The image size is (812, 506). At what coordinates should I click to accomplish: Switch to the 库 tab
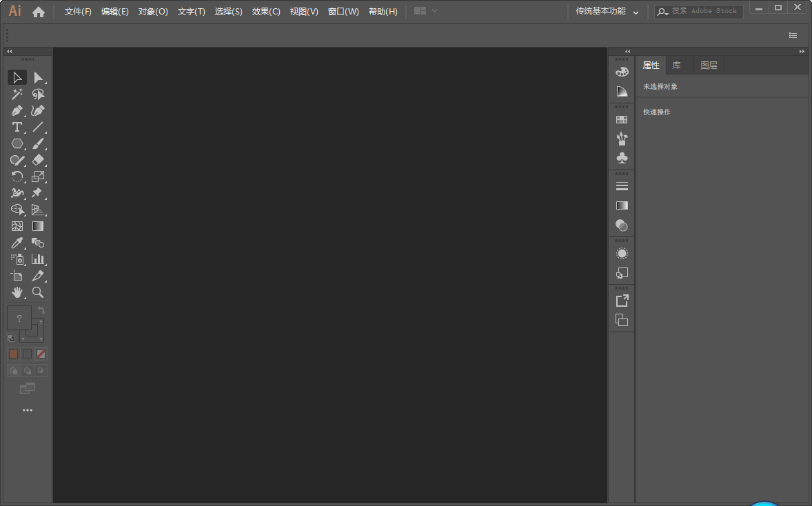[676, 65]
